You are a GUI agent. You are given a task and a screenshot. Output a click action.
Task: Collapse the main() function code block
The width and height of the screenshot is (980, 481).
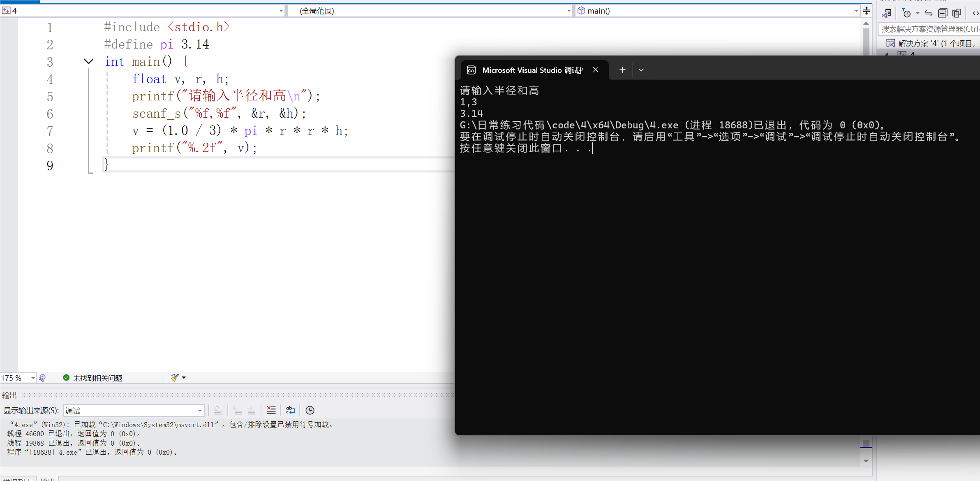click(88, 62)
